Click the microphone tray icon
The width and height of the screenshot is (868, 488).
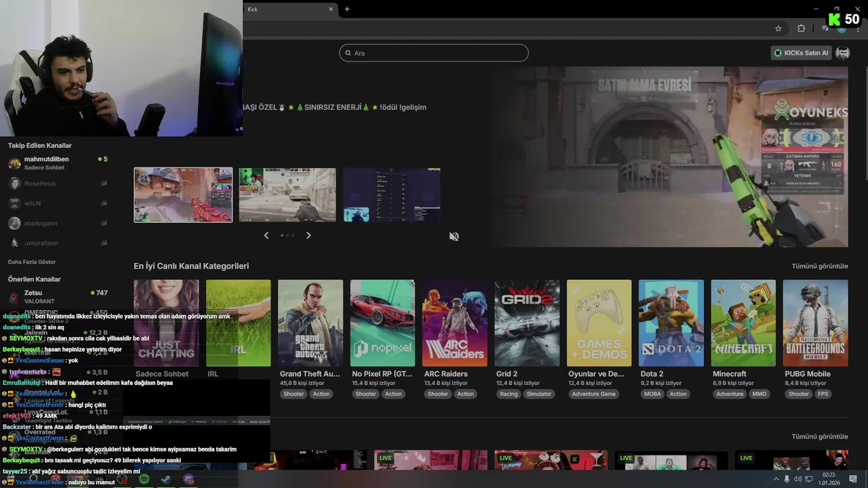click(787, 479)
